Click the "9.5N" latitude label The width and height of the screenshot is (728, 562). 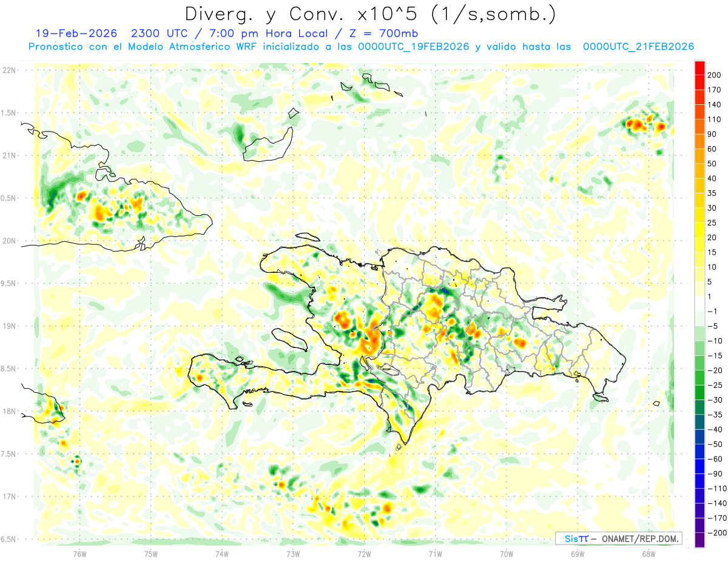[9, 283]
